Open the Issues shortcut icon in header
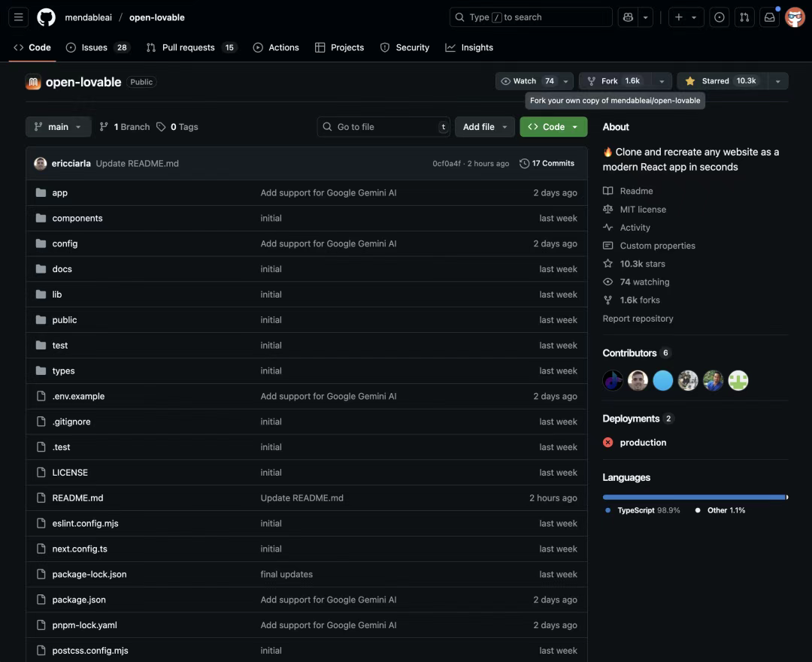The width and height of the screenshot is (812, 662). pos(720,17)
